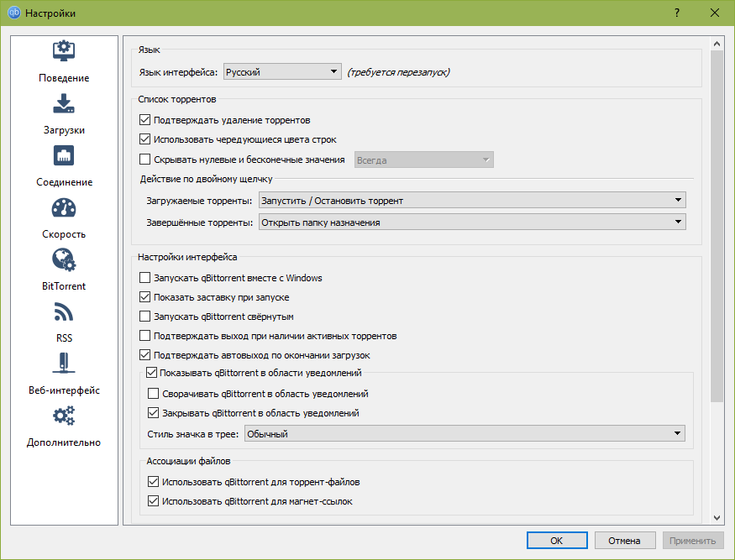Image resolution: width=735 pixels, height=560 pixels.
Task: Open the Язык интерфейса language dropdown
Action: coord(282,71)
